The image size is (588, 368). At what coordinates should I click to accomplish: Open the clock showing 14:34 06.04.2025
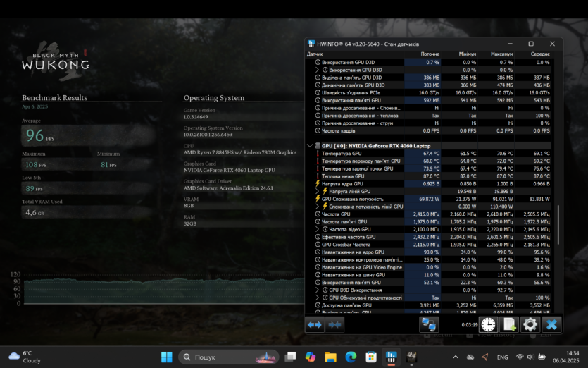click(566, 357)
